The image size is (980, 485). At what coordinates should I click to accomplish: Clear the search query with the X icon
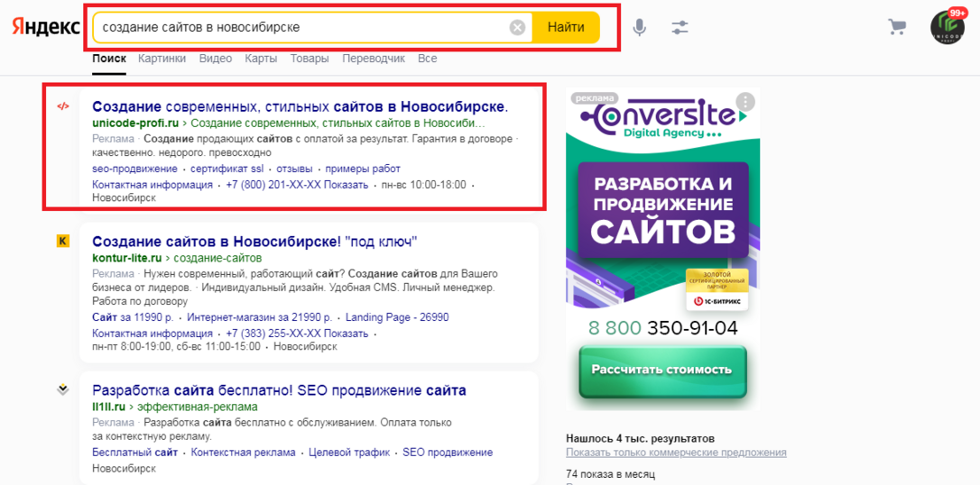517,27
